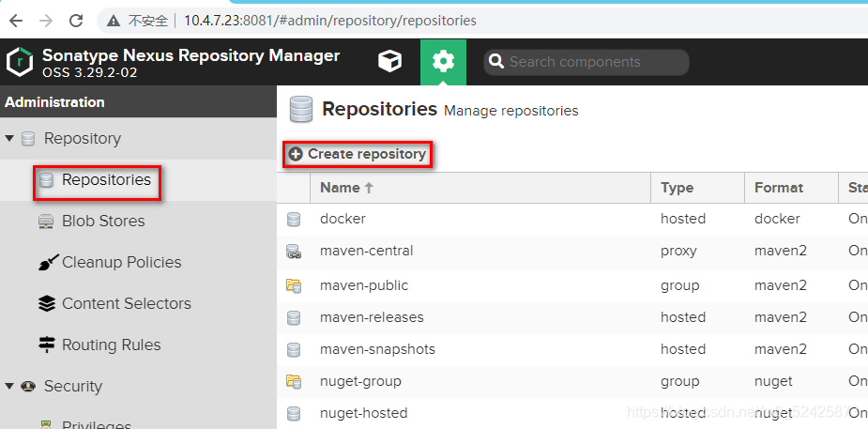Open Routing Rules in the sidebar
The width and height of the screenshot is (868, 429).
(112, 345)
